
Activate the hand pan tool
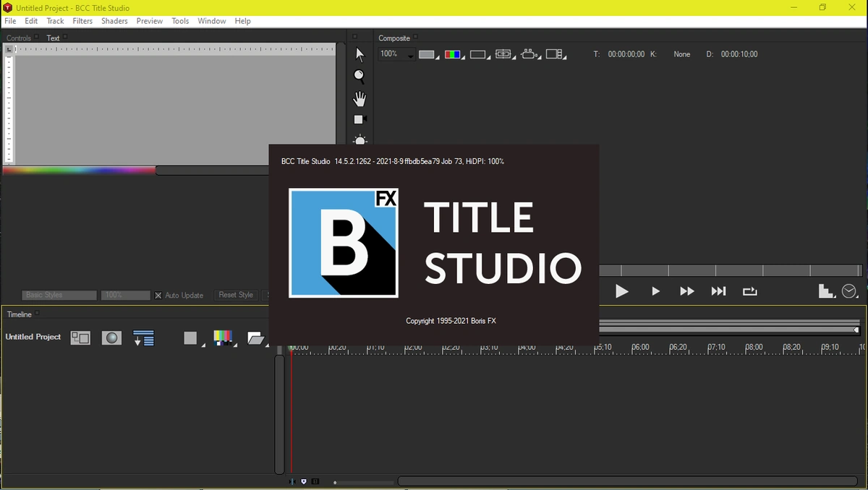pos(359,99)
